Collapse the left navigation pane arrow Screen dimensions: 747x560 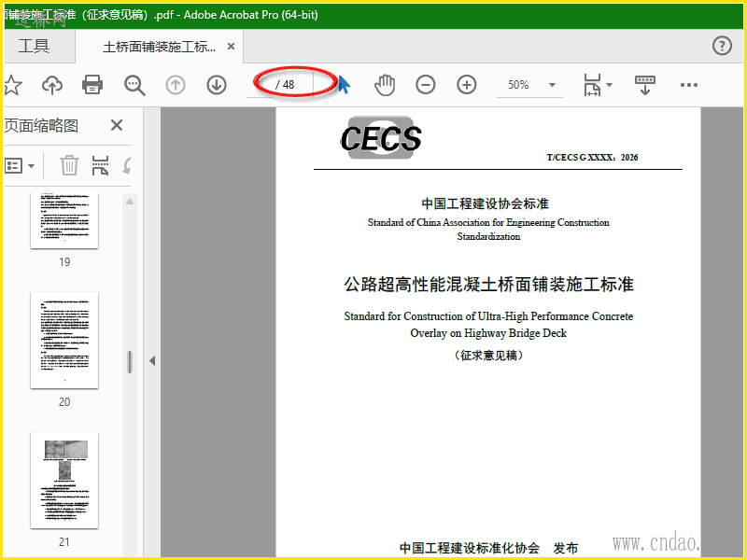point(152,360)
